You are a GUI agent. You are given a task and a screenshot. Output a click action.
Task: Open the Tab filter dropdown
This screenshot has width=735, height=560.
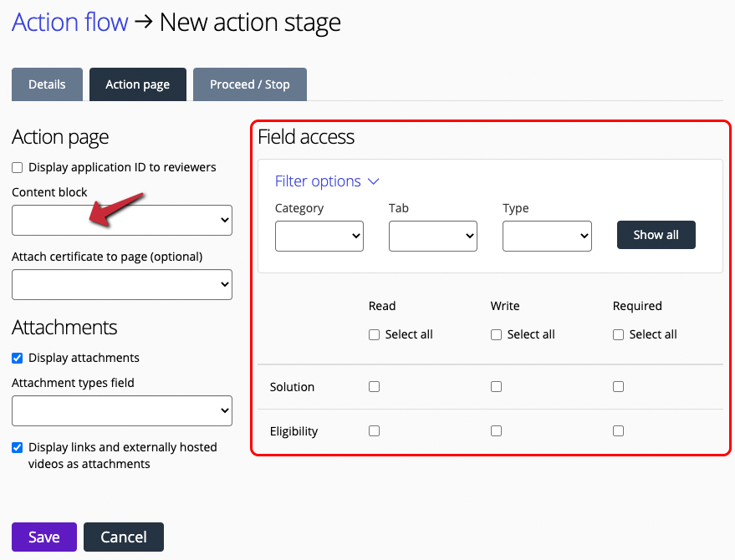pos(433,237)
